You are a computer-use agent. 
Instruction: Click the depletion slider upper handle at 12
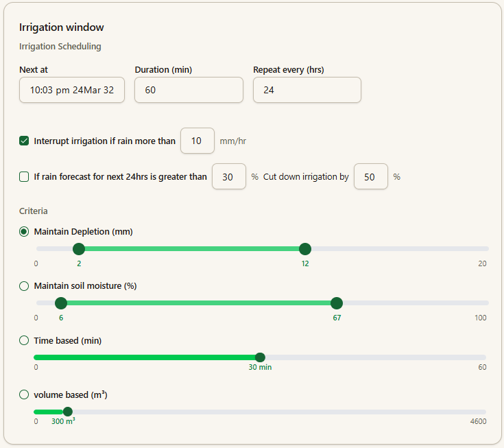(305, 248)
